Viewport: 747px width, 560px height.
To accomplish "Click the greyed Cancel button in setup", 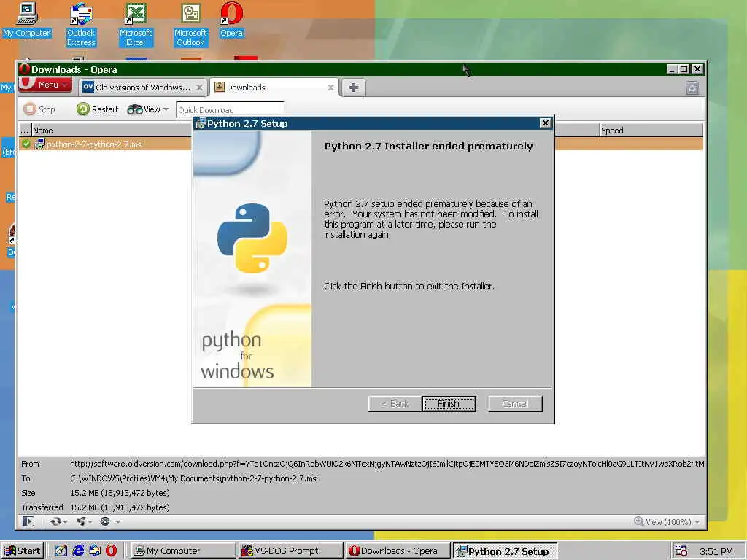I will [x=515, y=404].
